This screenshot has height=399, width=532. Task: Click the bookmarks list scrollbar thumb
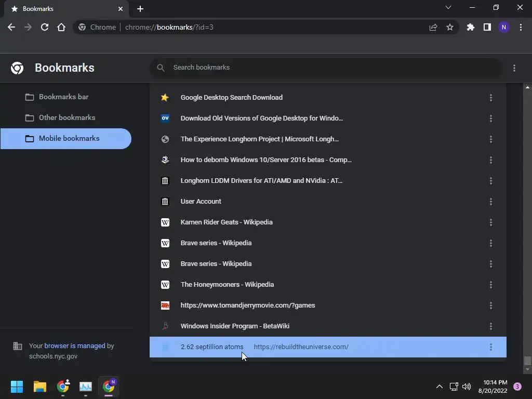527,361
